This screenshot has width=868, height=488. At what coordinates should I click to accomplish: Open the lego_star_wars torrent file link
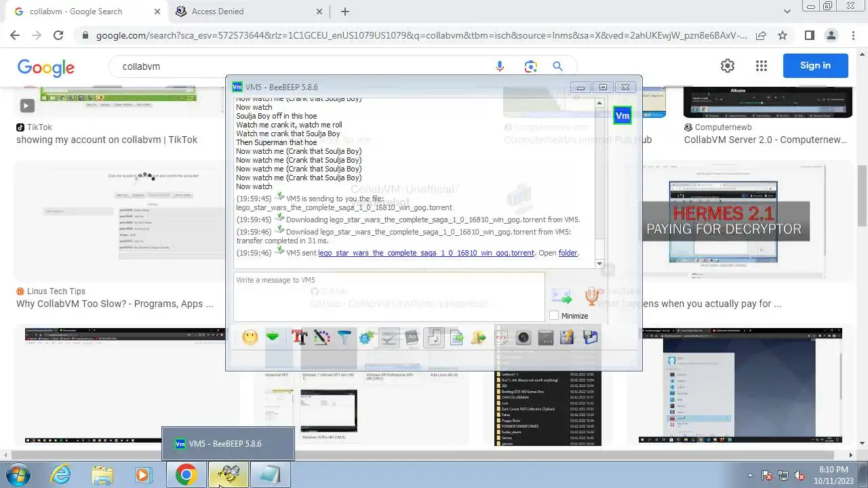tap(427, 253)
